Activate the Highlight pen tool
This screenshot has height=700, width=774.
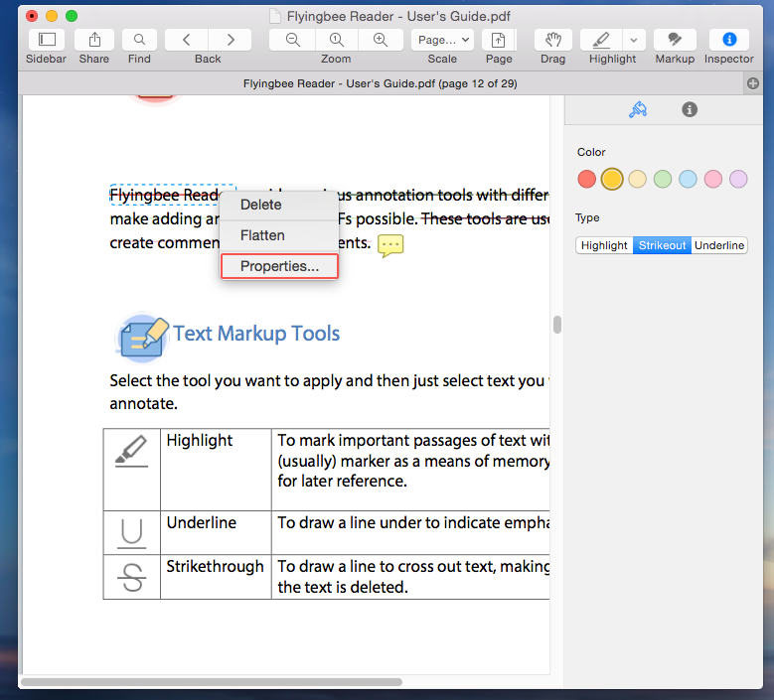pyautogui.click(x=601, y=40)
